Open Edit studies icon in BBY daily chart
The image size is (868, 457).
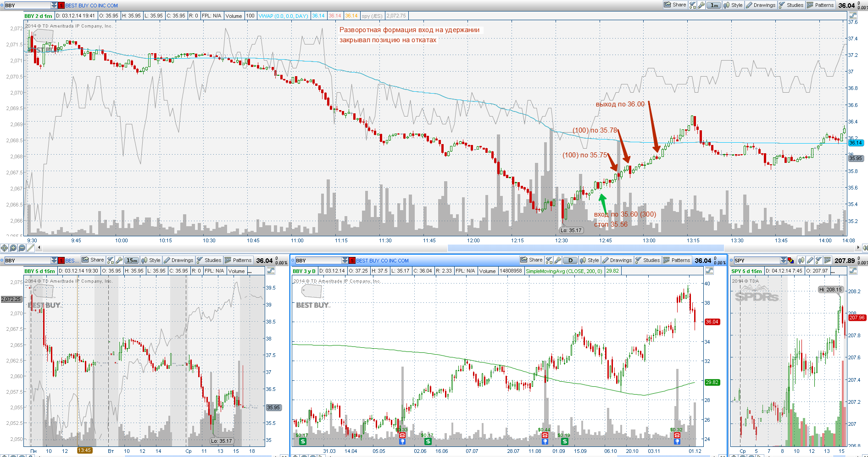point(549,260)
